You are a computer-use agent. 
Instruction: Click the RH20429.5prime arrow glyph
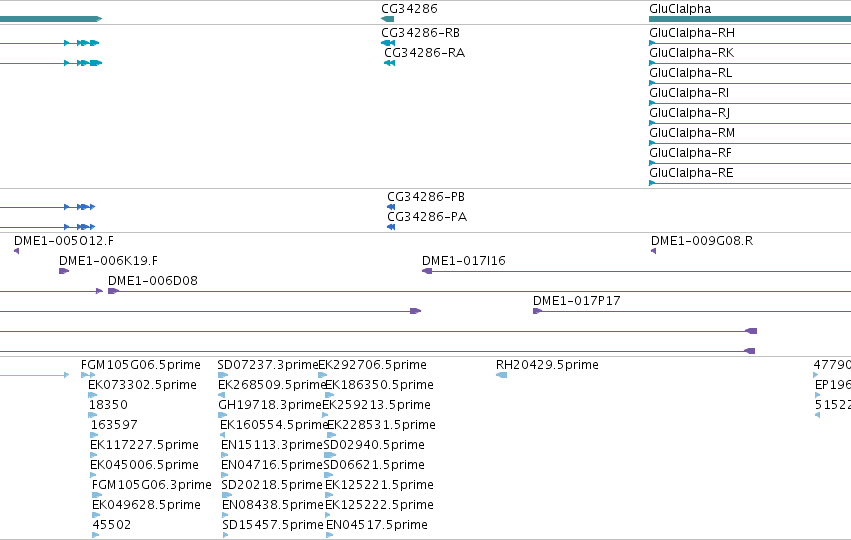point(501,375)
